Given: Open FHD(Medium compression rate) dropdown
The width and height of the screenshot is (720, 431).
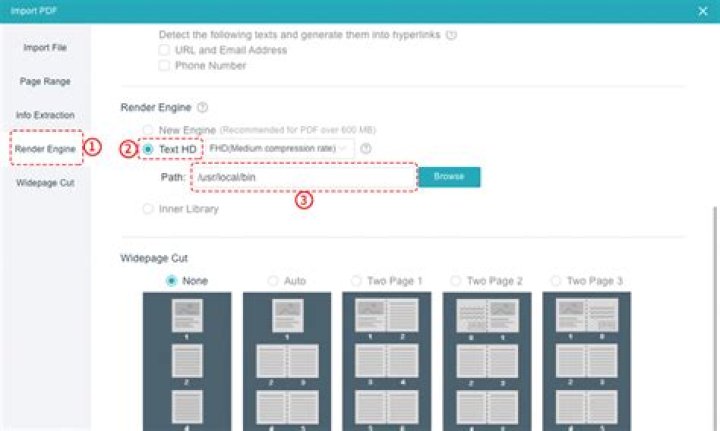Looking at the screenshot, I should click(279, 149).
